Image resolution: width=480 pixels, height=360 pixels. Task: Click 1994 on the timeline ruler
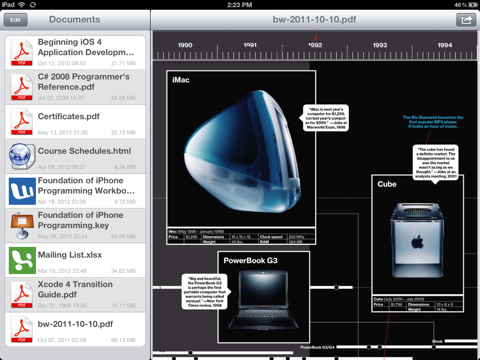point(445,45)
